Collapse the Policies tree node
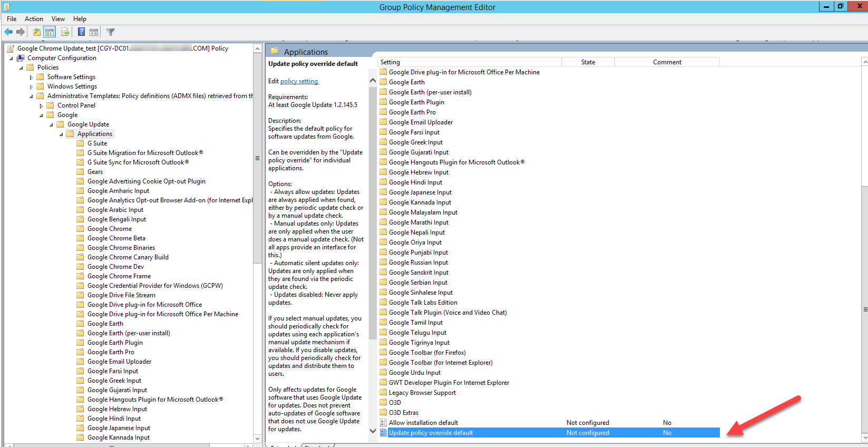The width and height of the screenshot is (868, 447). pos(21,68)
